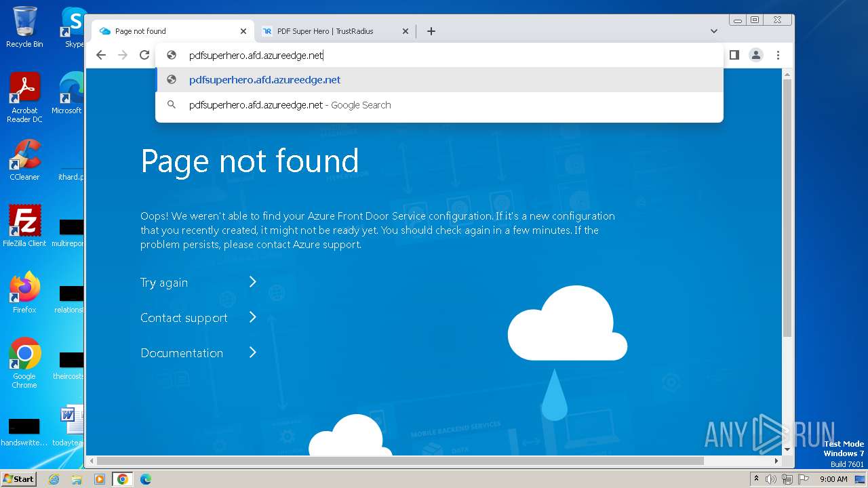Expand the tab search dropdown arrow
The height and width of the screenshot is (488, 868).
point(713,31)
